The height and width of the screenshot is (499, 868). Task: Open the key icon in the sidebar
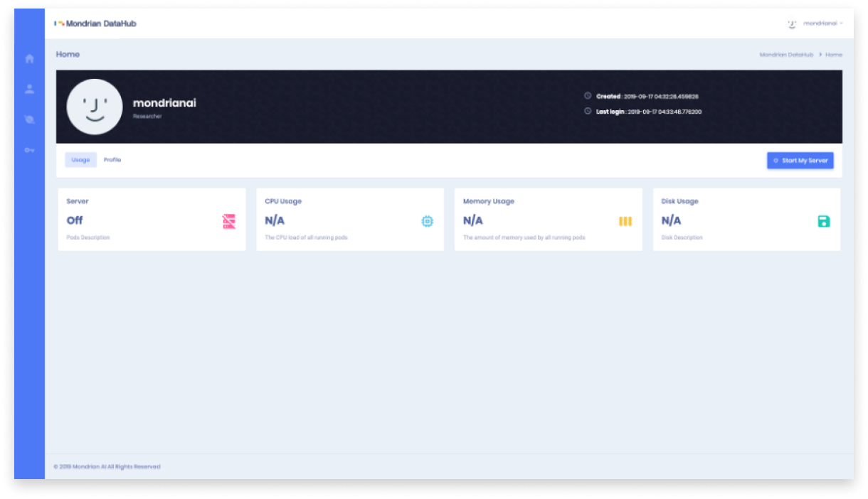click(29, 150)
